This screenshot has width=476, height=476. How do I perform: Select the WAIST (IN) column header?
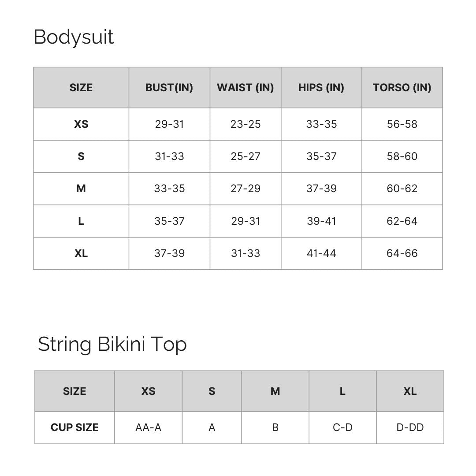(x=245, y=87)
